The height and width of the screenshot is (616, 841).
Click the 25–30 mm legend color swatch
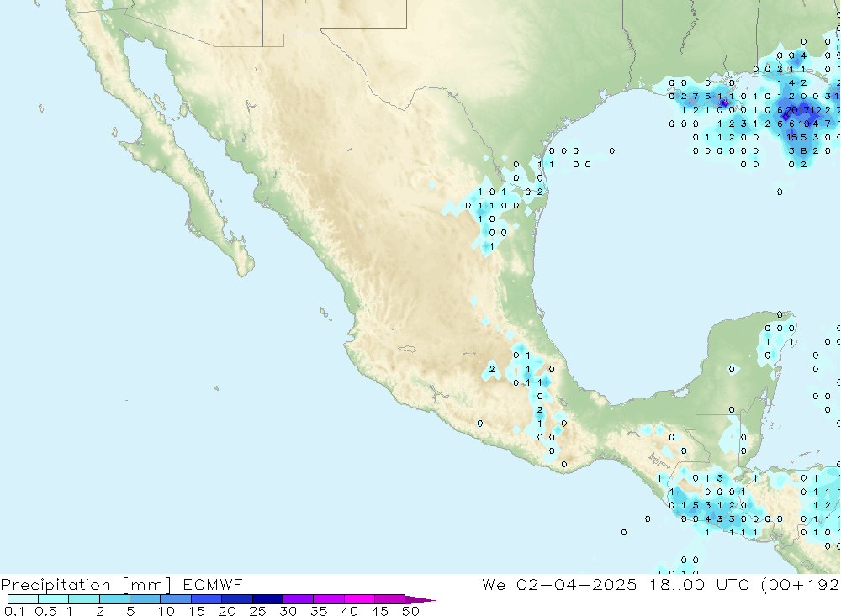click(x=267, y=599)
